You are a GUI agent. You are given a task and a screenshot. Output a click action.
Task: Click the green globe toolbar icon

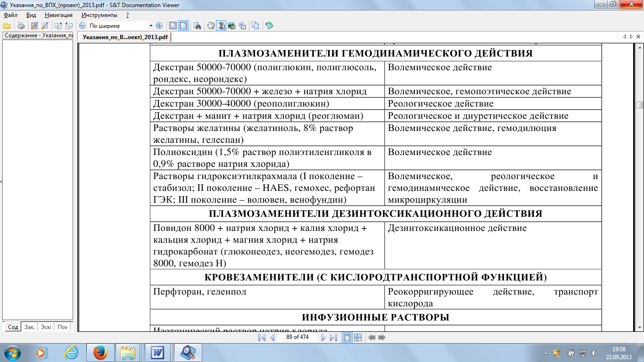click(x=269, y=25)
